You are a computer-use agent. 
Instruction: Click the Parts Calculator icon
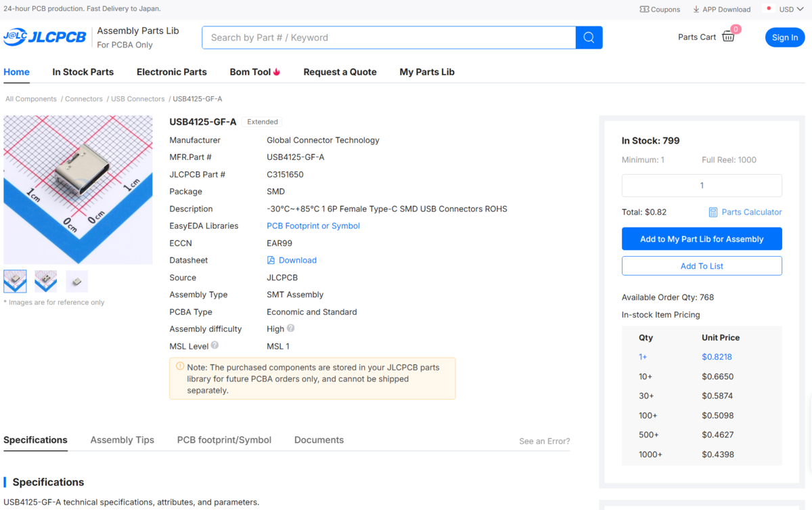[x=713, y=212]
